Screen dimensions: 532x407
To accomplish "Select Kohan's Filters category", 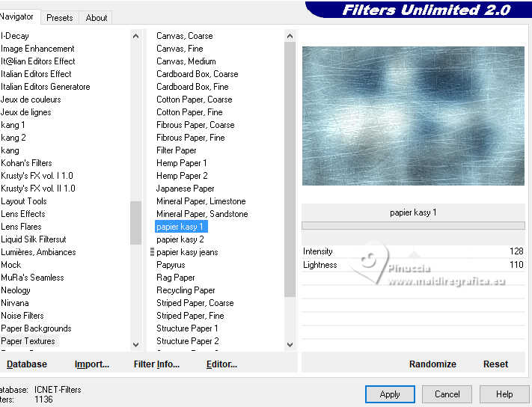I will [x=26, y=163].
